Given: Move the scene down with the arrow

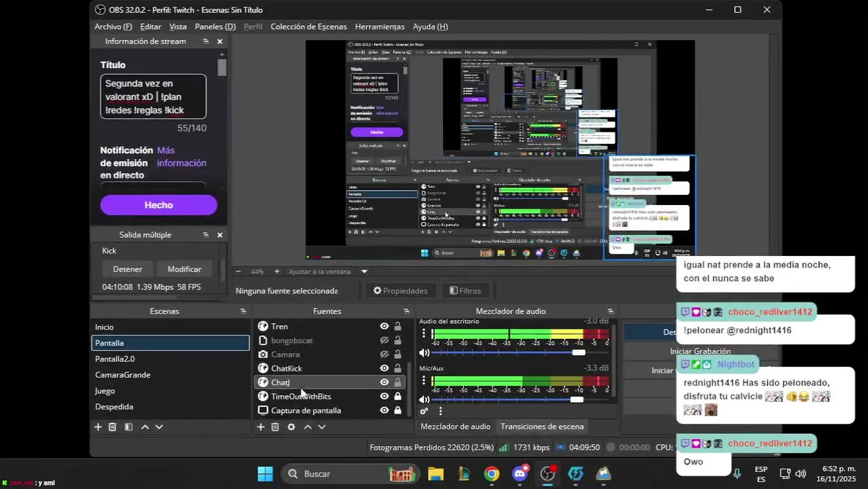Looking at the screenshot, I should coord(159,427).
